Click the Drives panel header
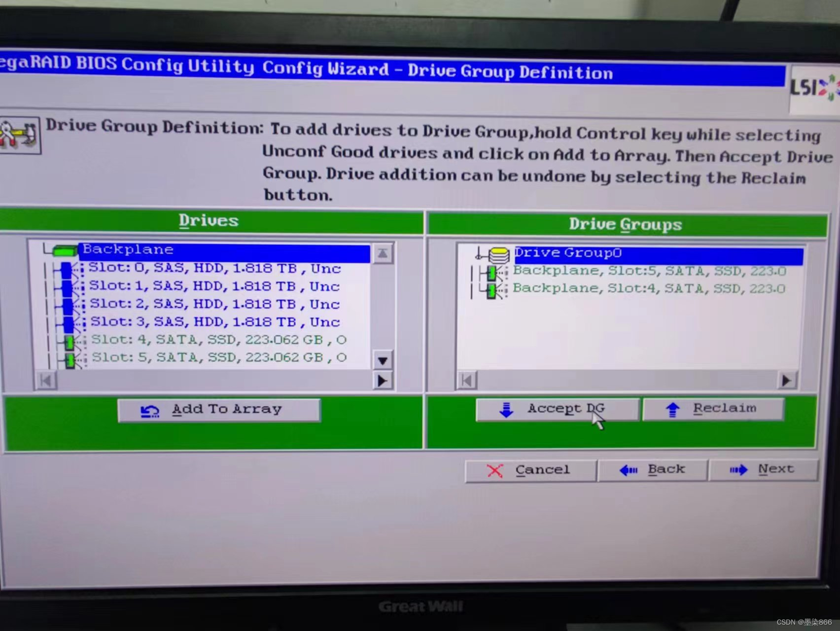 (x=210, y=221)
